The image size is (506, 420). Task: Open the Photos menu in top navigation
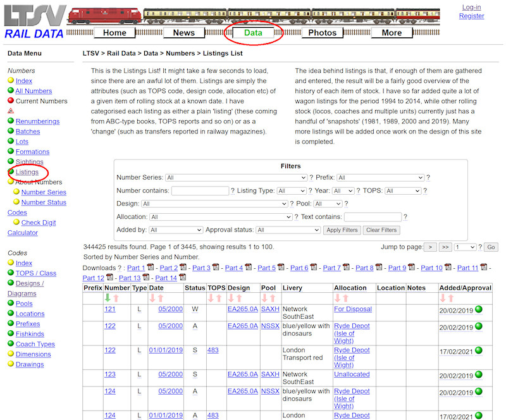pyautogui.click(x=323, y=32)
